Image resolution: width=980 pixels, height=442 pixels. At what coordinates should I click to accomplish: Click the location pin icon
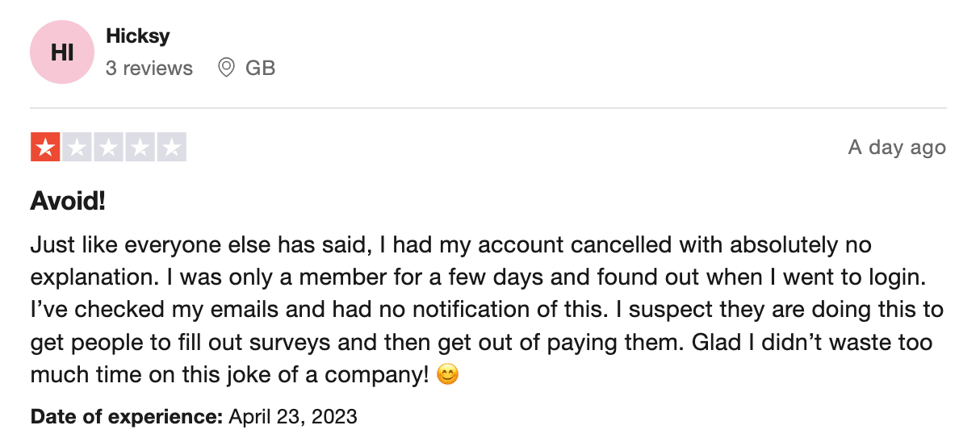pos(227,68)
